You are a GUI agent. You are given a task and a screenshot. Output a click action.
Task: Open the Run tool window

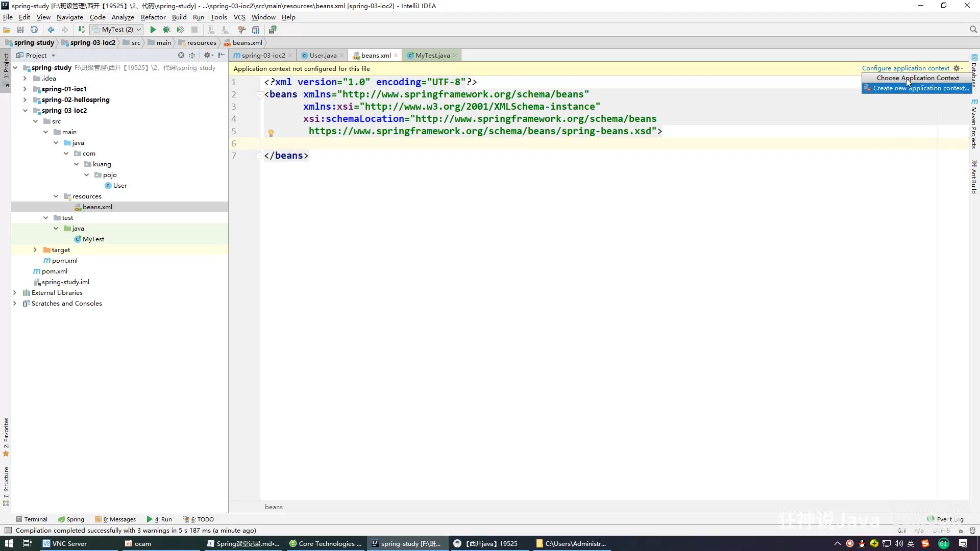click(159, 519)
